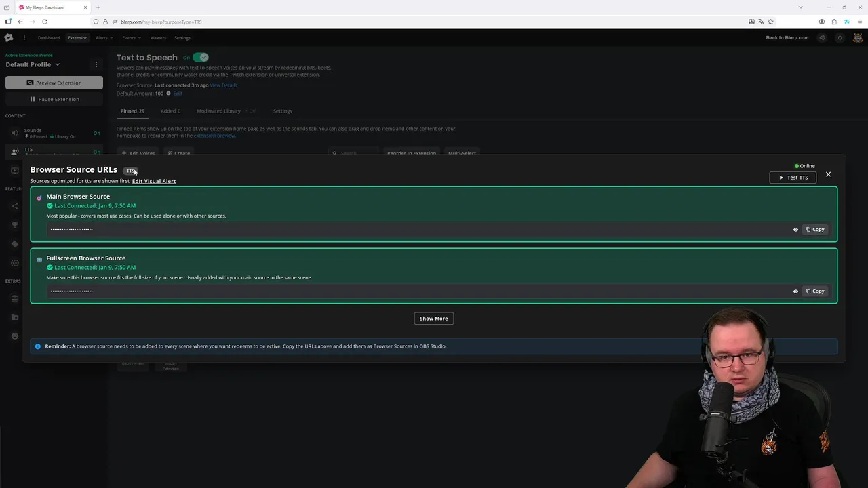The image size is (868, 488).
Task: Switch to the Added 0 tab
Action: (x=170, y=111)
